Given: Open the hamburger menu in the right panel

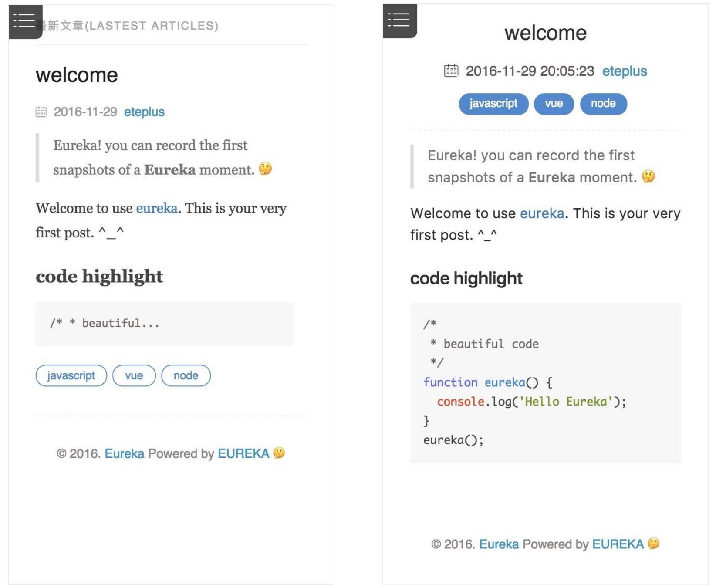Looking at the screenshot, I should (400, 21).
